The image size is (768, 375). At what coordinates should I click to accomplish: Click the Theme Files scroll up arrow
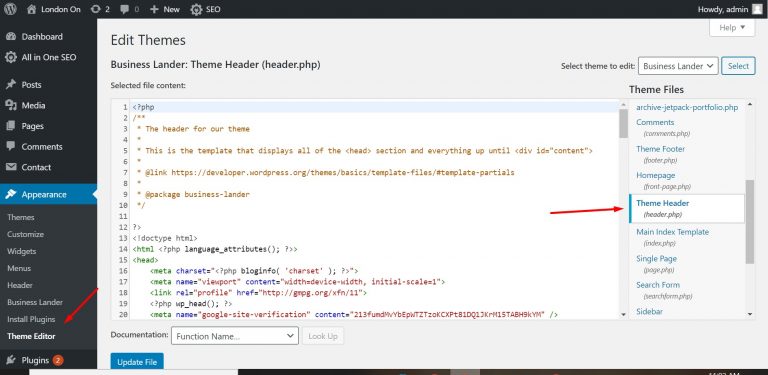[x=750, y=105]
